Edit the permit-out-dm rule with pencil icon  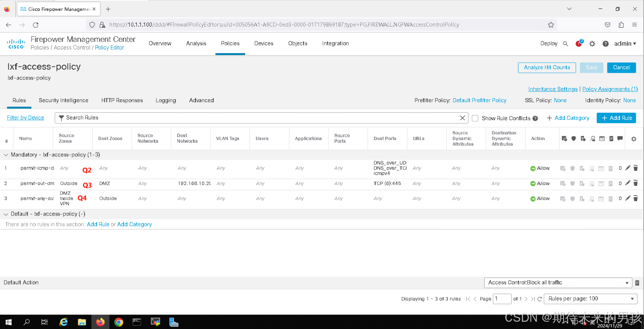click(x=628, y=183)
